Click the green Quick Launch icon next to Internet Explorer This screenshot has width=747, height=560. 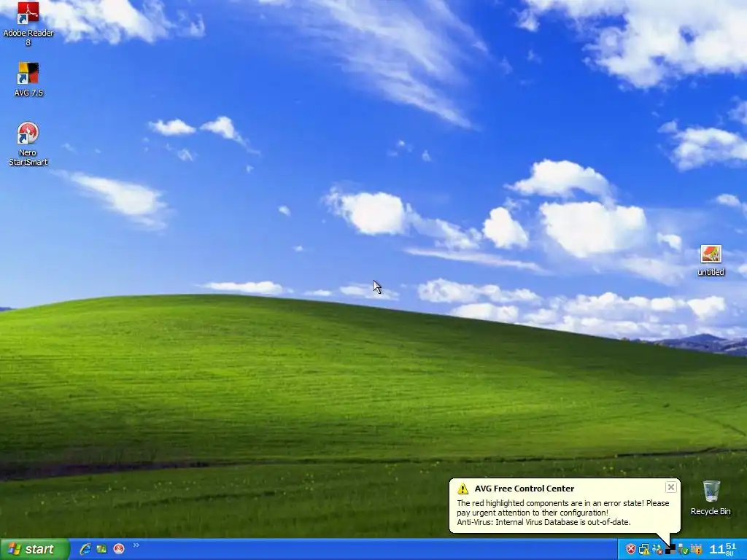[x=101, y=549]
